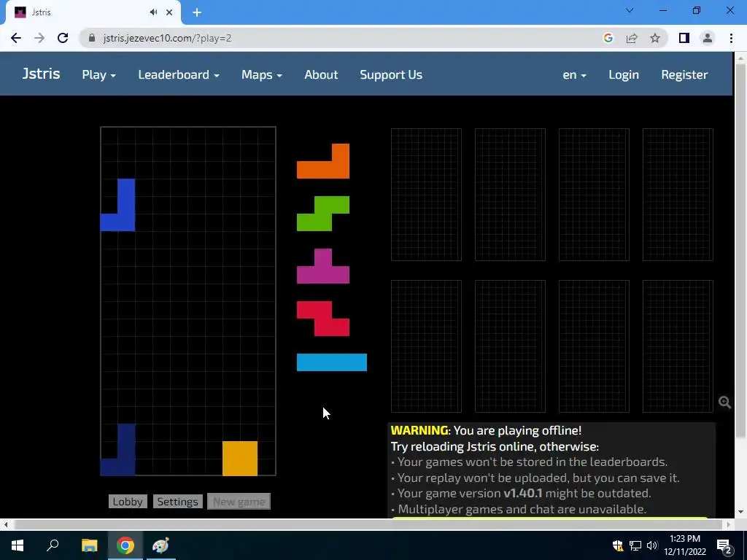This screenshot has width=747, height=560.
Task: Click the Lobby button
Action: (128, 502)
